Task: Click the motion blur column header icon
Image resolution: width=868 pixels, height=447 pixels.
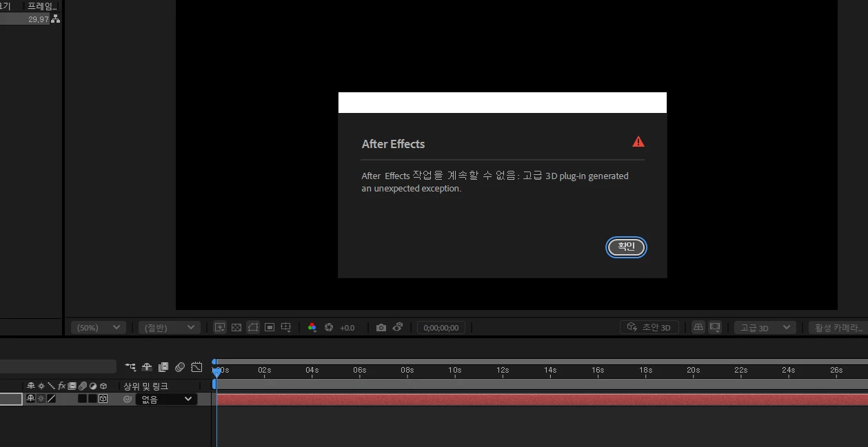Action: pos(82,386)
